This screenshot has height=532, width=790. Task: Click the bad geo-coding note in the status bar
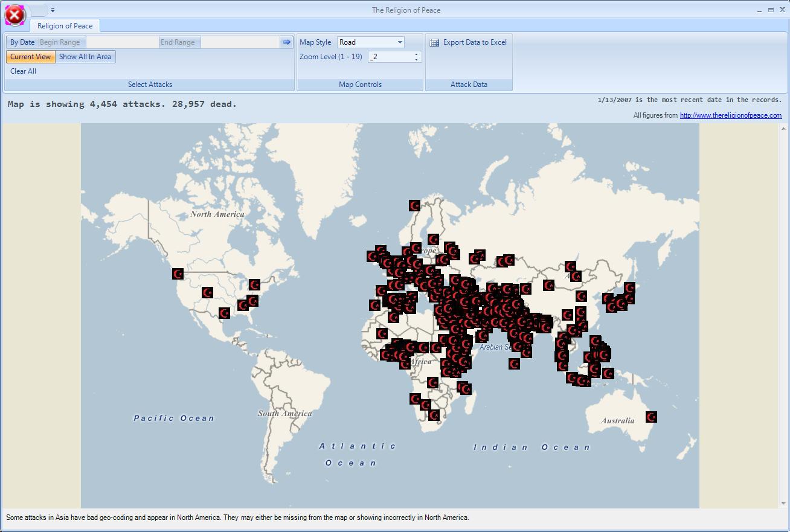(237, 518)
